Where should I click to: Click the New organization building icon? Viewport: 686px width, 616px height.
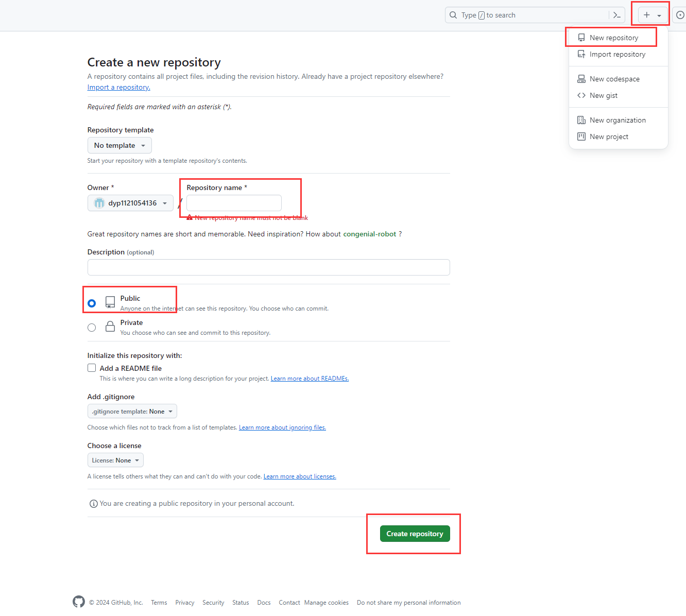pos(581,120)
